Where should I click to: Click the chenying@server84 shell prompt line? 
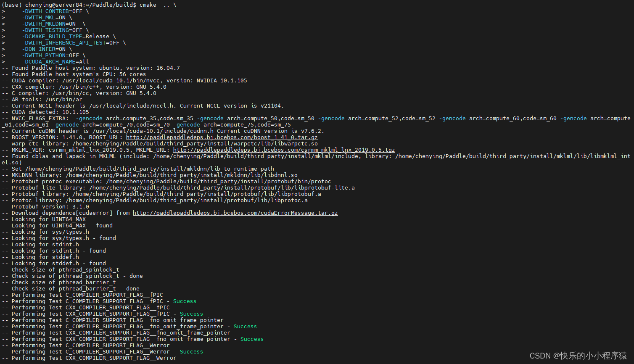click(89, 5)
